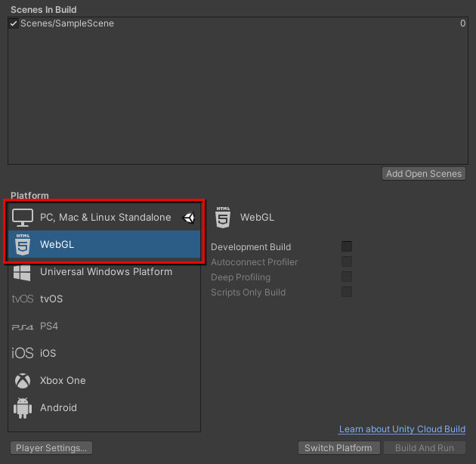
Task: Toggle the Deep Profiling checkbox
Action: coord(347,277)
